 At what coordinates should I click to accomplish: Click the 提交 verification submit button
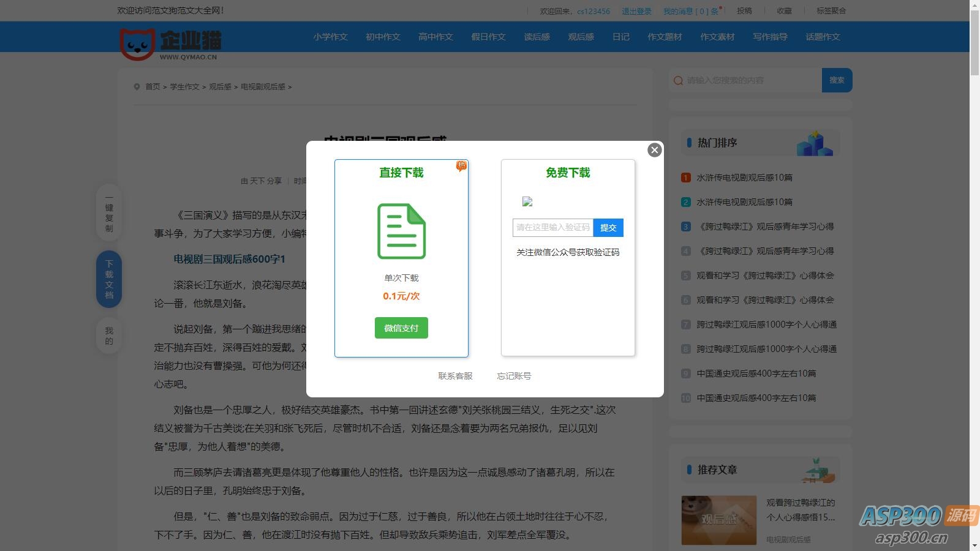(608, 227)
